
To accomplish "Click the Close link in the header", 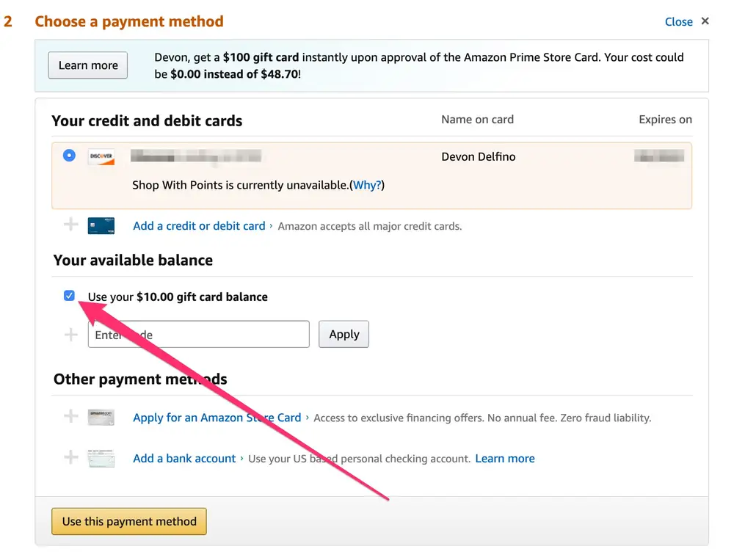I will click(678, 21).
